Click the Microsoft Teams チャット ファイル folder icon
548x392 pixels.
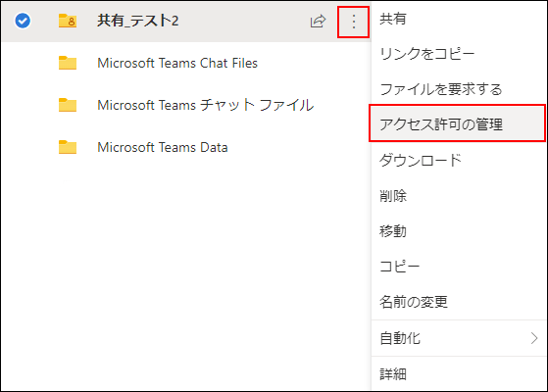[68, 105]
